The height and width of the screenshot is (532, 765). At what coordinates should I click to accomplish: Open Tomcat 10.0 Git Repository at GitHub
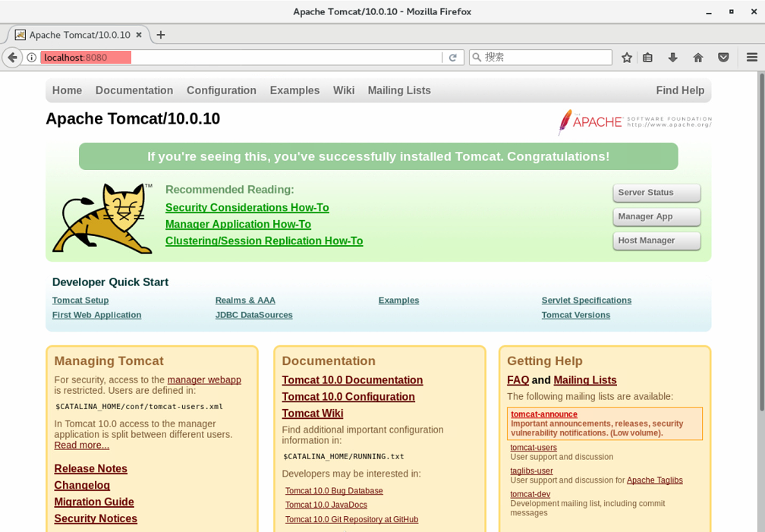point(352,519)
